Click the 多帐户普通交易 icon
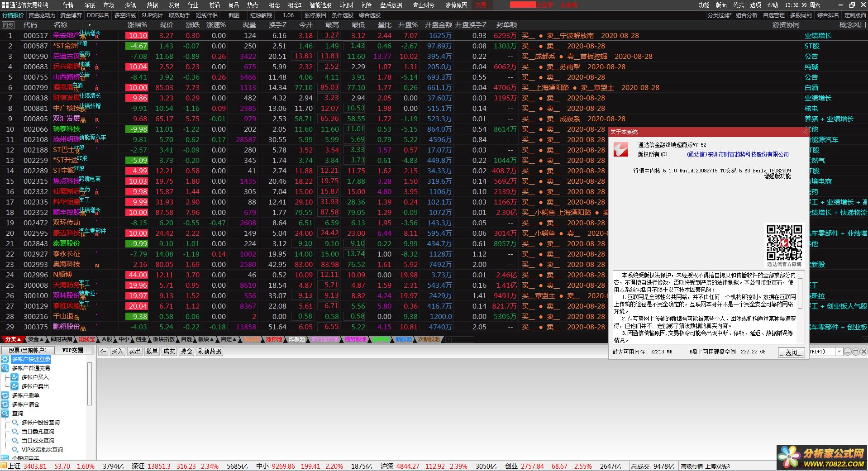The width and height of the screenshot is (868, 471). click(x=5, y=368)
